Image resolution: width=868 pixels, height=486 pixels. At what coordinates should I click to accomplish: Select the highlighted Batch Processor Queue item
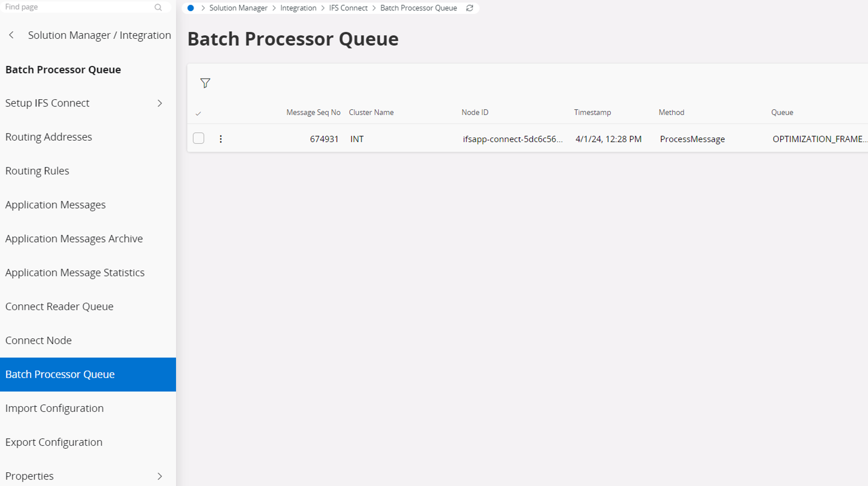click(88, 375)
